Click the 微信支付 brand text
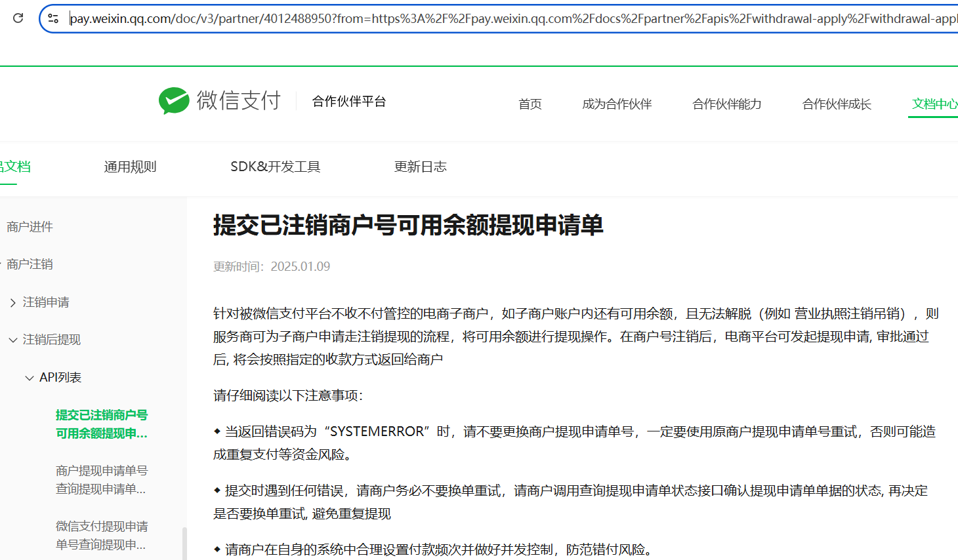The image size is (958, 560). point(239,100)
